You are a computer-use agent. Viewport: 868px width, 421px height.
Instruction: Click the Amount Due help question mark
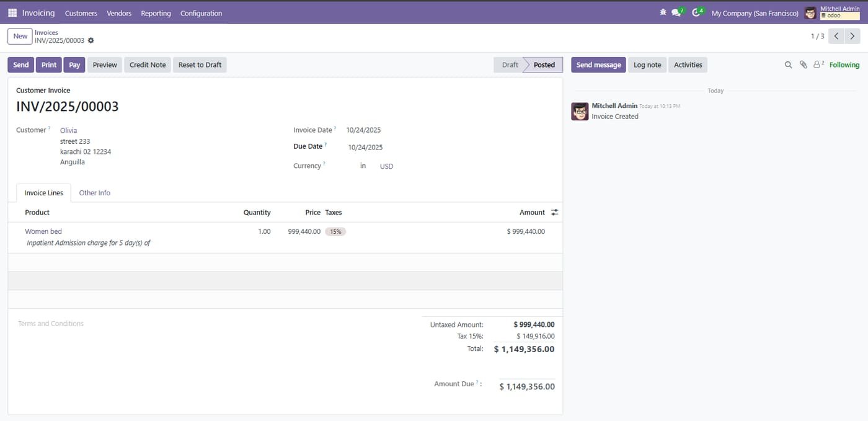[477, 383]
